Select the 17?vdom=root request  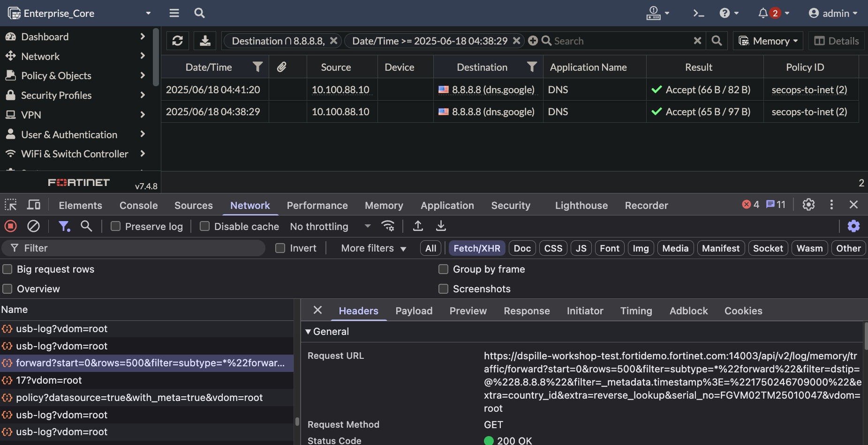(x=147, y=380)
